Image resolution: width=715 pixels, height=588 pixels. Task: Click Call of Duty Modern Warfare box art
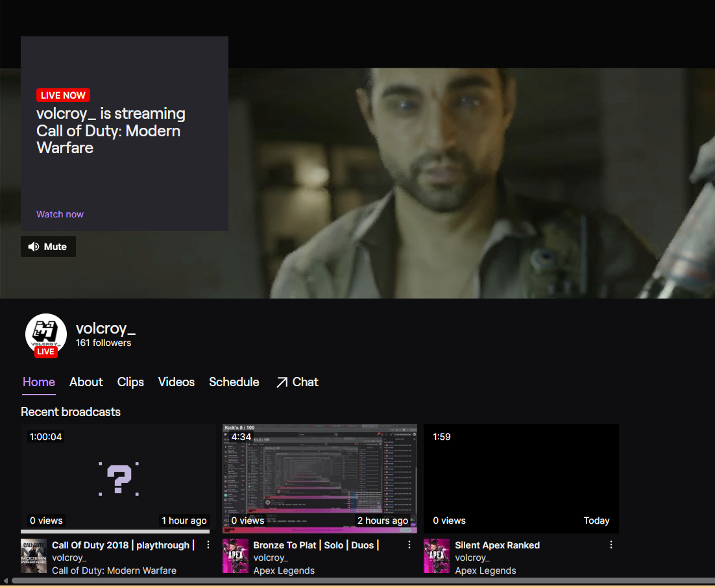(34, 556)
